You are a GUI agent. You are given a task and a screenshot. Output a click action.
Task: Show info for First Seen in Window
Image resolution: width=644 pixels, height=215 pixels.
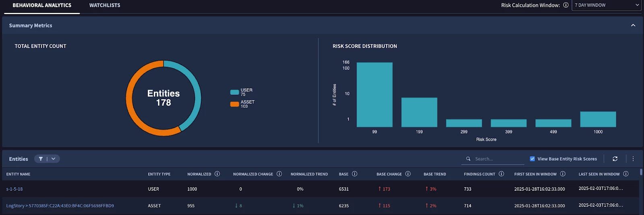coord(563,174)
